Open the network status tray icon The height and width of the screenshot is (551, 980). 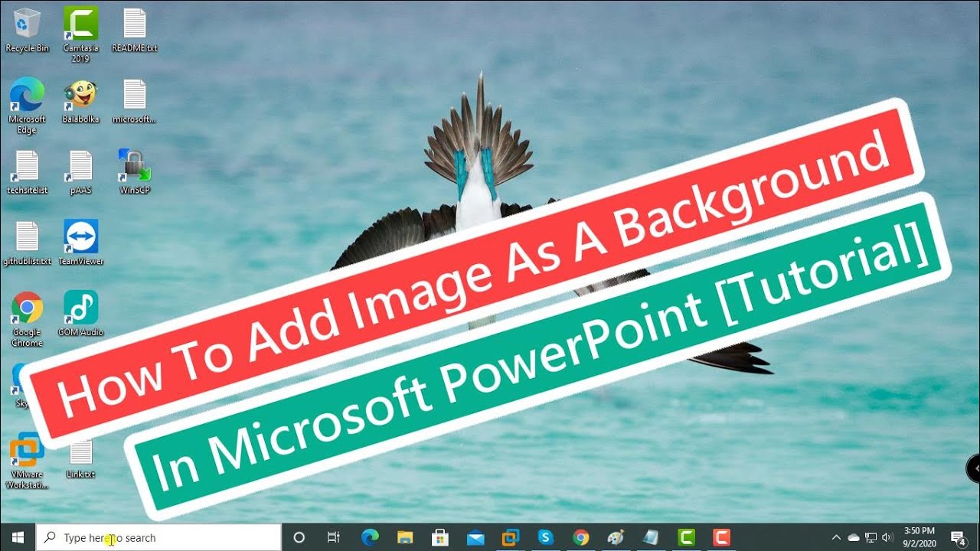[871, 537]
